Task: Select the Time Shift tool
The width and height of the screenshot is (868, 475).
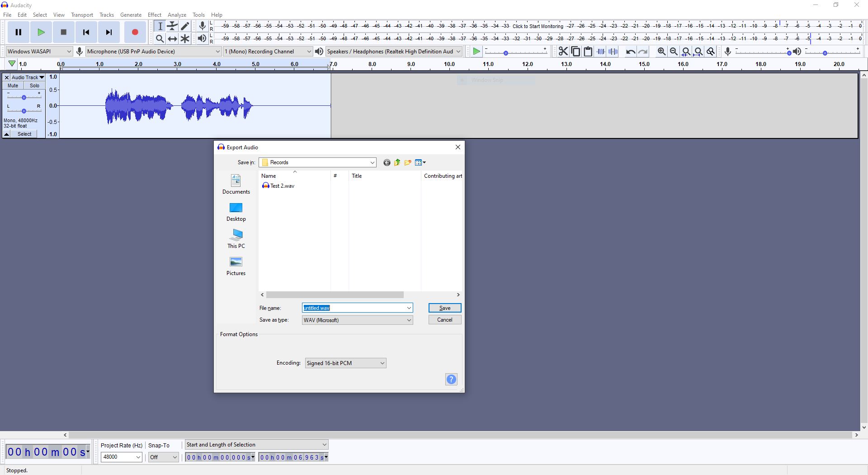Action: [x=172, y=39]
